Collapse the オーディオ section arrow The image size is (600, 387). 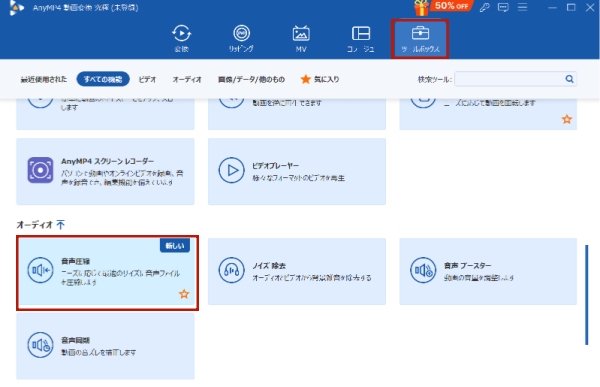point(61,224)
